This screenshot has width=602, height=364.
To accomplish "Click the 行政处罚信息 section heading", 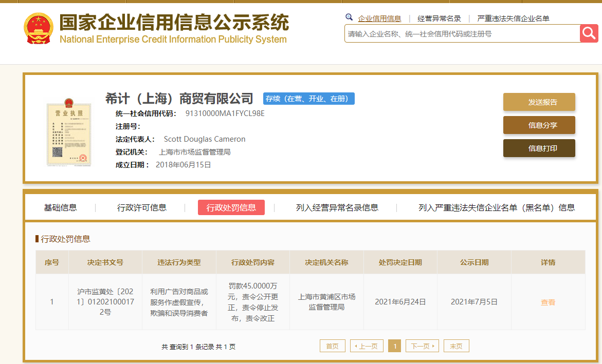I will (65, 239).
